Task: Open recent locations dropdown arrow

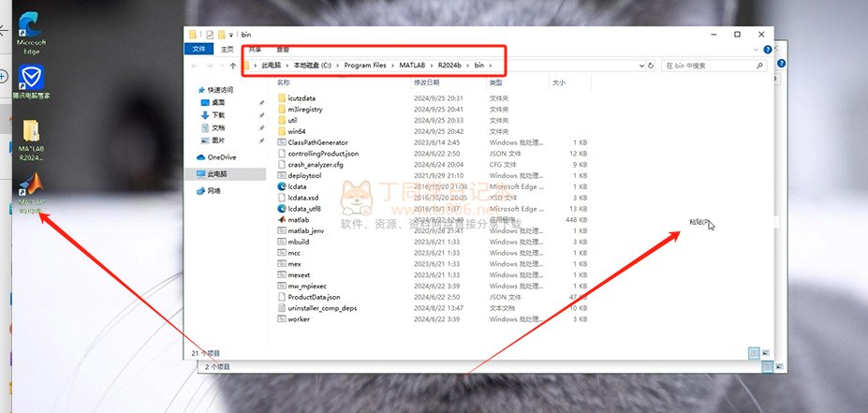Action: point(222,66)
